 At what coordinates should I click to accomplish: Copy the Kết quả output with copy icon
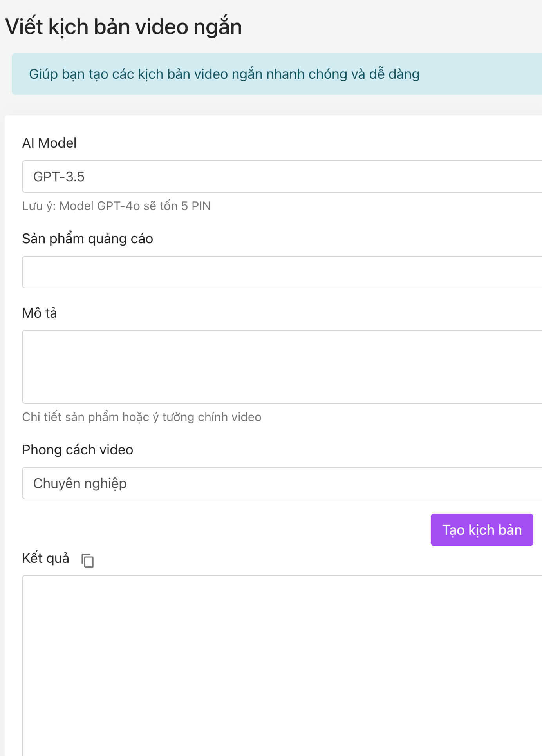click(x=87, y=560)
